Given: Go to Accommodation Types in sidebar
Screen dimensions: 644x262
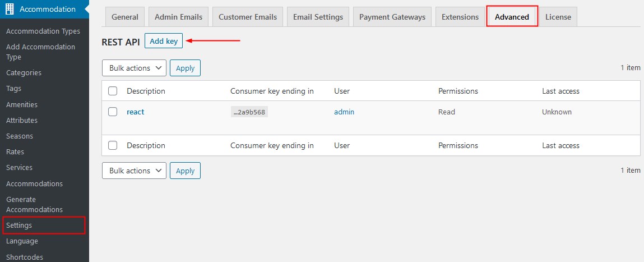Looking at the screenshot, I should click(43, 31).
